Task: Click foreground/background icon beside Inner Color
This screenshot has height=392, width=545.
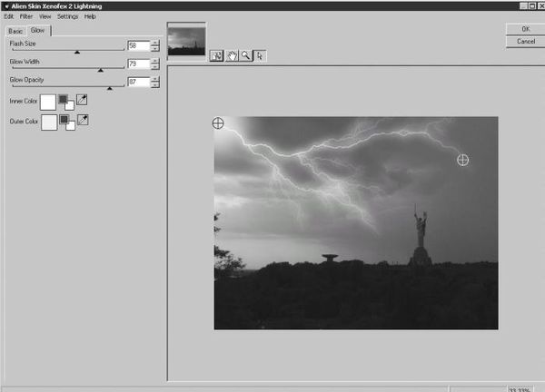Action: pos(66,102)
